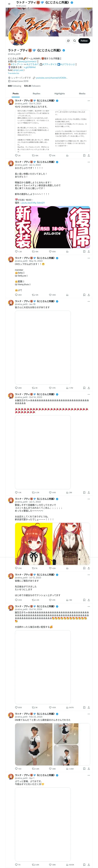98x868 pixels.
Task: Open the three-dot menu on Oct 14, 2023 post
Action: (89, 394)
